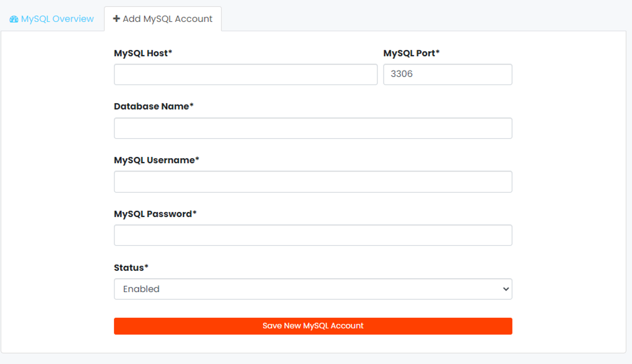632x364 pixels.
Task: Click the Status field label
Action: coord(131,268)
